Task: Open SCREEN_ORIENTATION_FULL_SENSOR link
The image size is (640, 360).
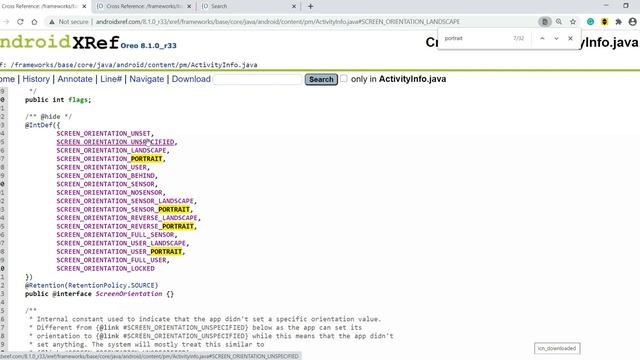Action: click(x=116, y=235)
